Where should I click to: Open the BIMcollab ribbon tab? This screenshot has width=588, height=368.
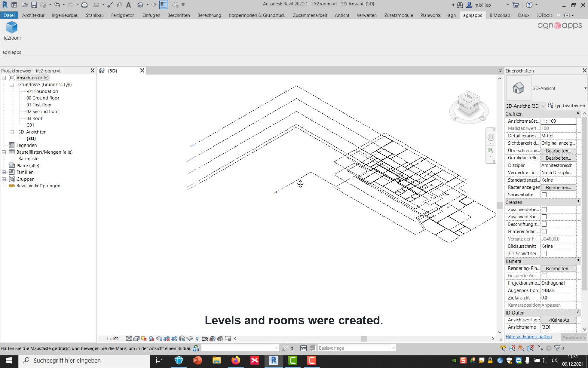[500, 15]
